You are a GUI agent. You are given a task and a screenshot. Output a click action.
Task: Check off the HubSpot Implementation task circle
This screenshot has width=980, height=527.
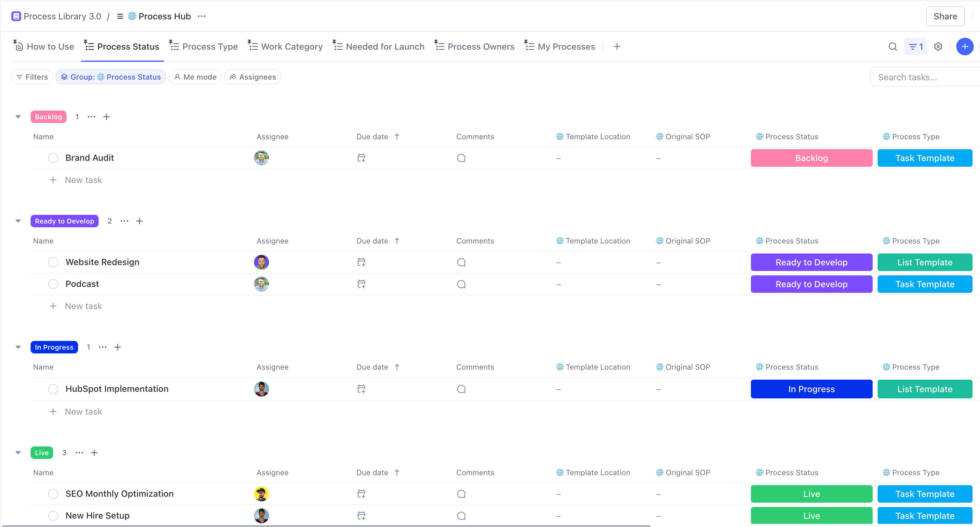coord(53,388)
